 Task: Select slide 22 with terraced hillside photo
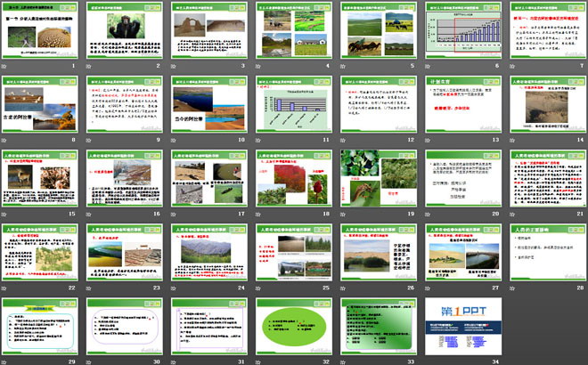(40, 252)
